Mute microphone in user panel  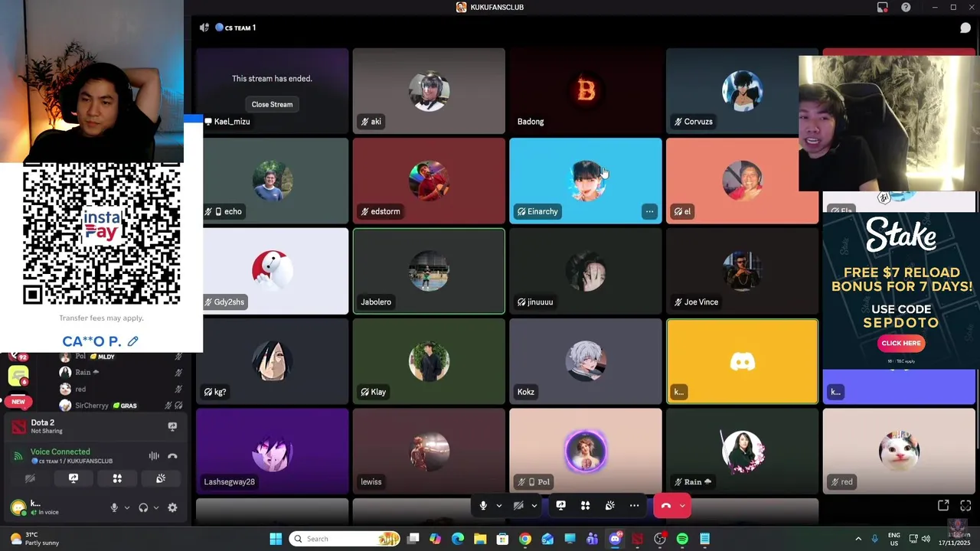tap(114, 507)
